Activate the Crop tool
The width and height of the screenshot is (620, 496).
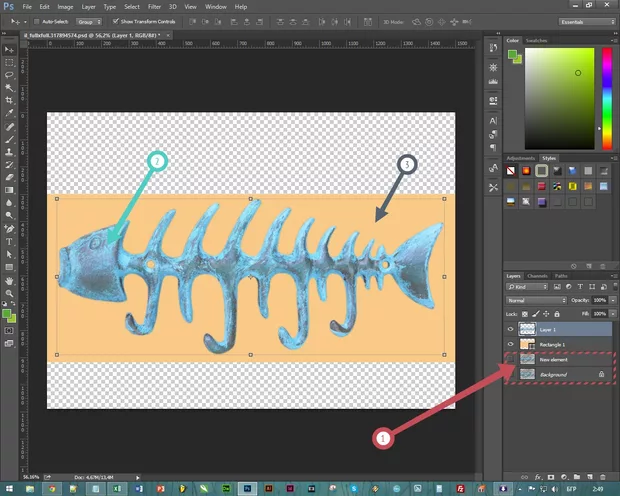pyautogui.click(x=10, y=100)
